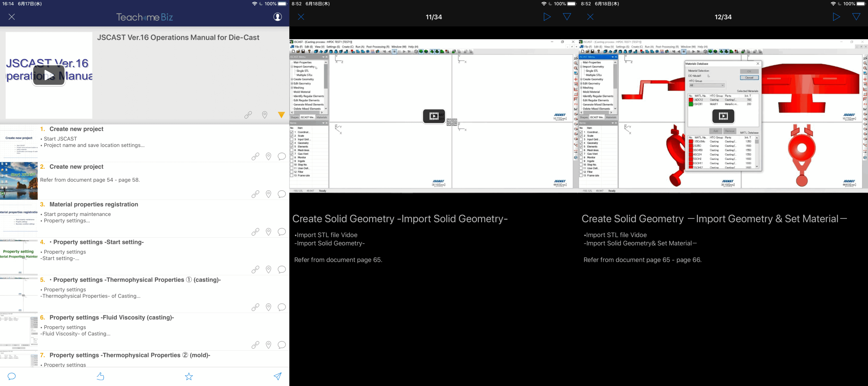
Task: Tap the location pin for step 2
Action: click(x=268, y=194)
